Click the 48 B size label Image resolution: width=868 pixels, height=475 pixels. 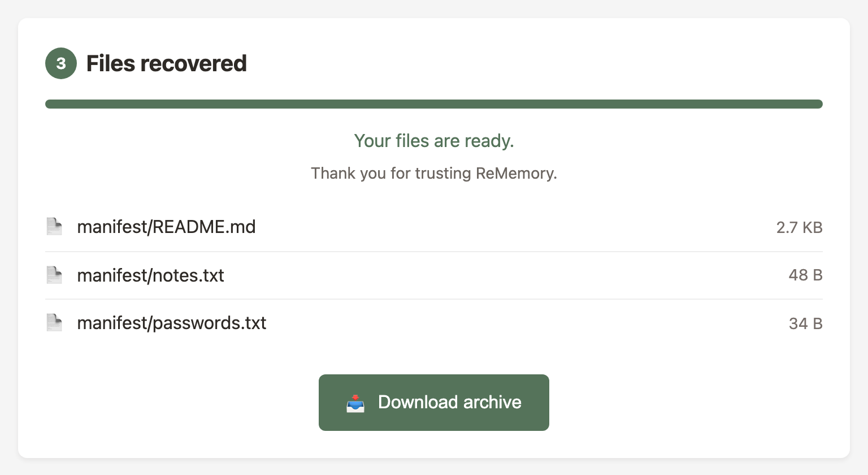click(x=806, y=275)
